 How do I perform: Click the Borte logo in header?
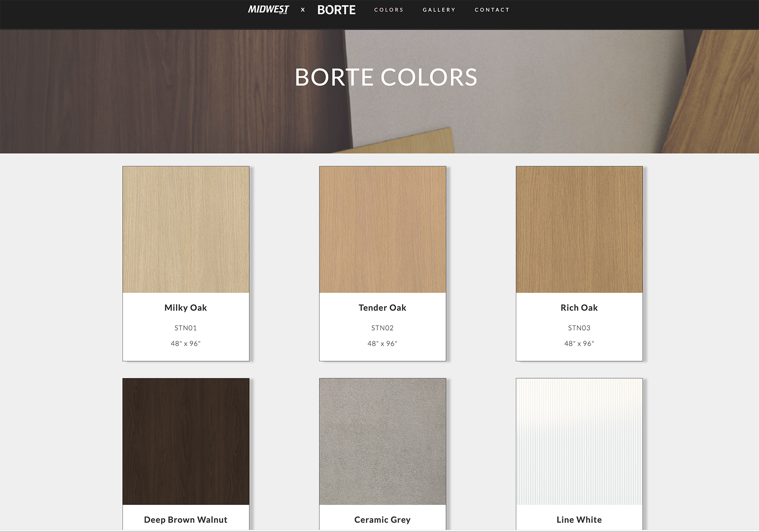[x=336, y=10]
